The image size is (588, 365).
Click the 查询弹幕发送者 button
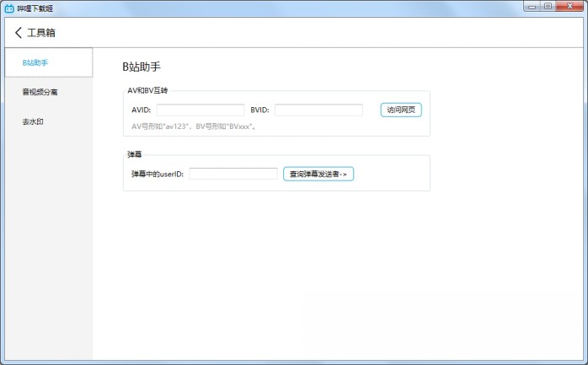(x=318, y=174)
